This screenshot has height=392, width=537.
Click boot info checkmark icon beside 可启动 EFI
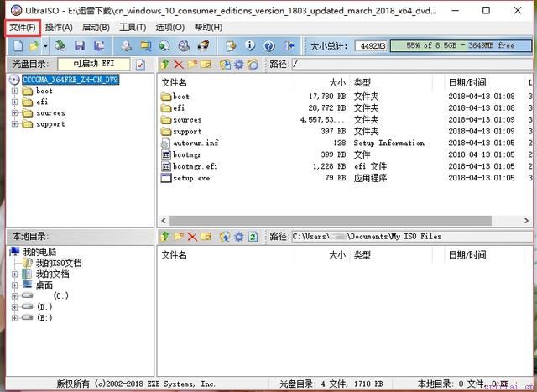point(140,65)
